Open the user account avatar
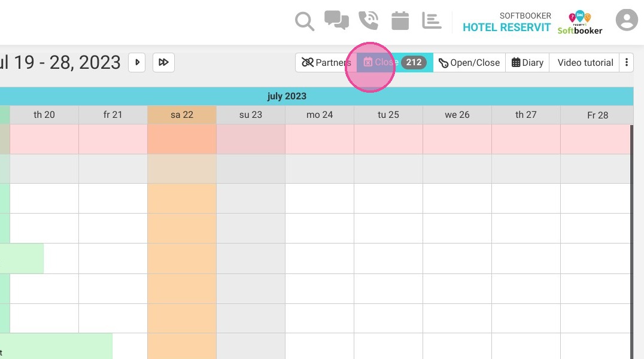The height and width of the screenshot is (359, 644). point(627,20)
